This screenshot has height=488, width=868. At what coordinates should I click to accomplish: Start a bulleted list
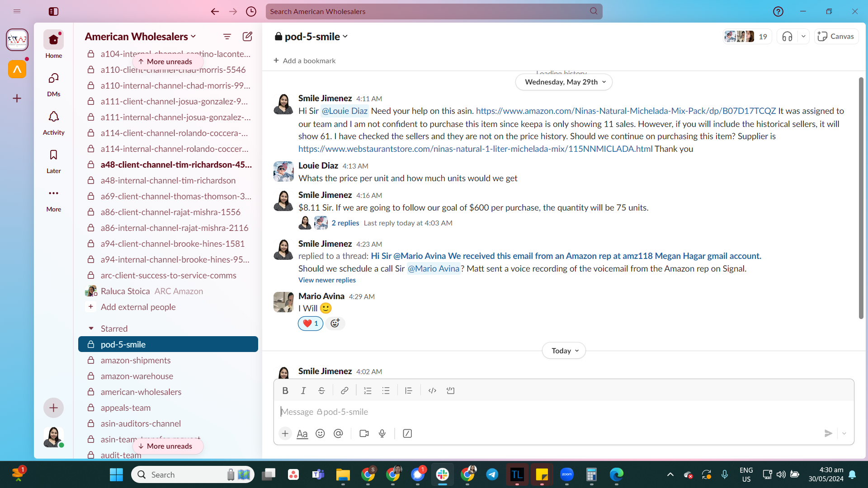(x=386, y=391)
